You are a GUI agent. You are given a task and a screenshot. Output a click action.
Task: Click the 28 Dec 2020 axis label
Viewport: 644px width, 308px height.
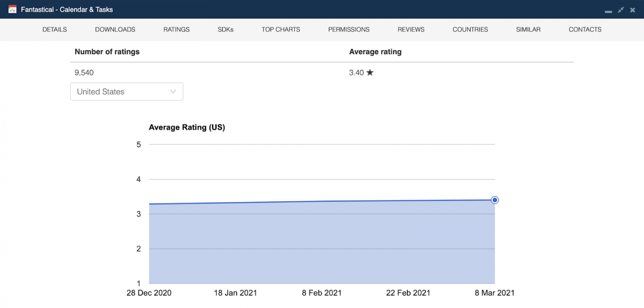[x=149, y=293]
